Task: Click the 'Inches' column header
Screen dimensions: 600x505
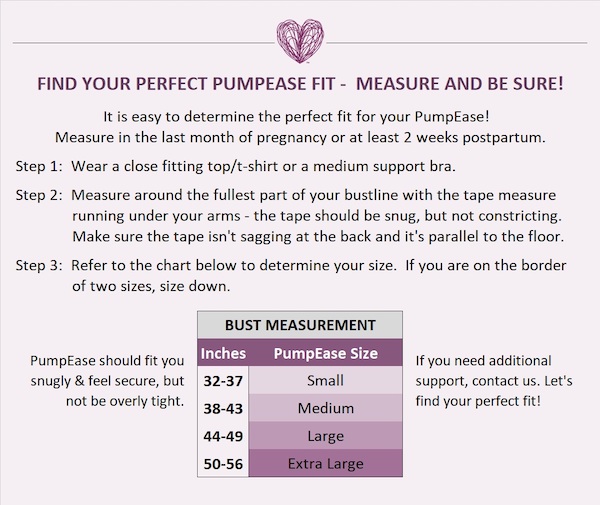Action: coord(223,353)
